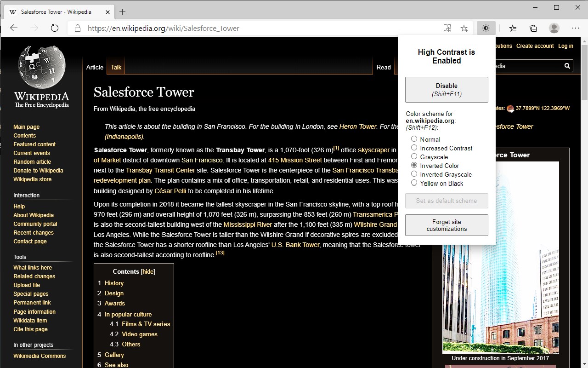Image resolution: width=588 pixels, height=368 pixels.
Task: Click the Cite this page link
Action: [x=30, y=329]
